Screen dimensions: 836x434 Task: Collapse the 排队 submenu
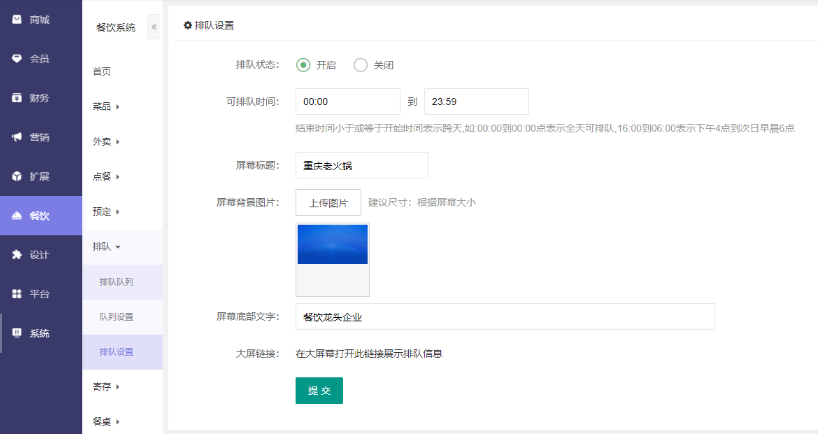[x=106, y=246]
